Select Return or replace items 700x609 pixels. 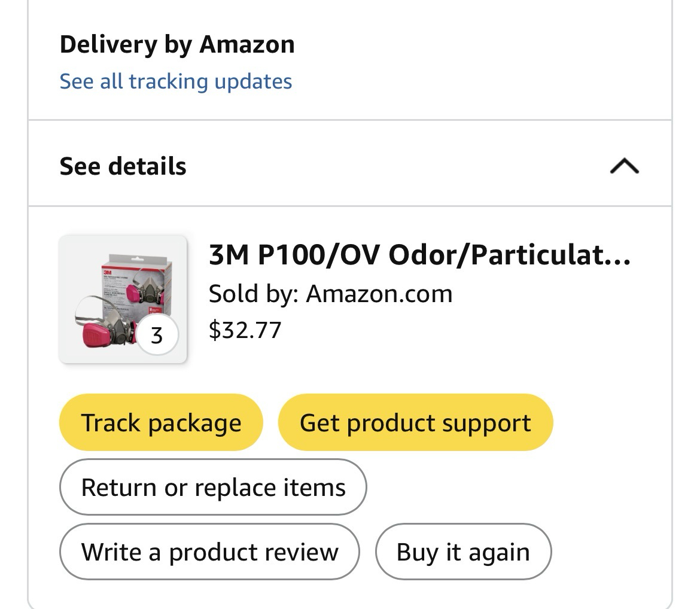tap(213, 487)
